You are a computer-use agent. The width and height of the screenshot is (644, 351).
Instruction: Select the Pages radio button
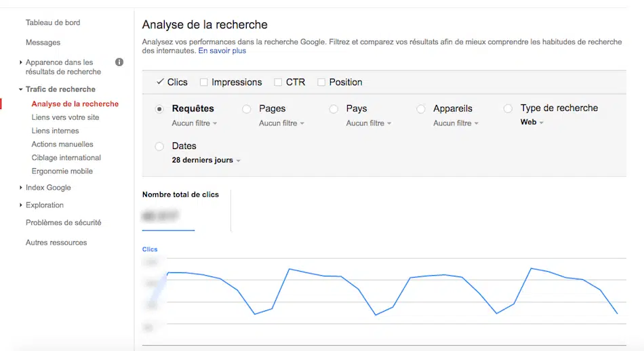pos(247,109)
